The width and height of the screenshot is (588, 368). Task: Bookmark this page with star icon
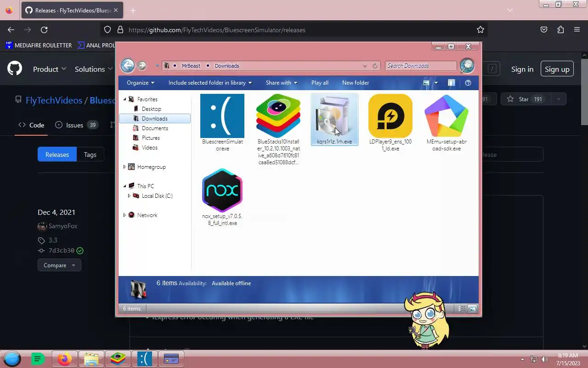tap(481, 30)
